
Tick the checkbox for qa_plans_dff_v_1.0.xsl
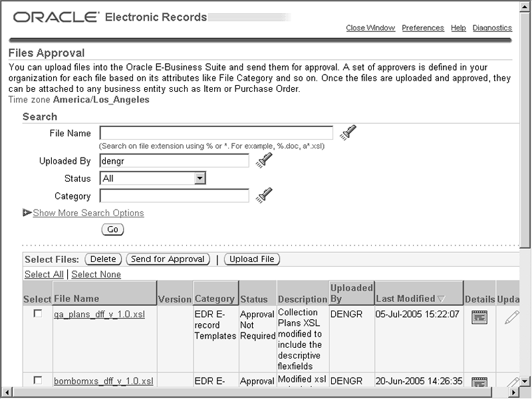tap(38, 313)
